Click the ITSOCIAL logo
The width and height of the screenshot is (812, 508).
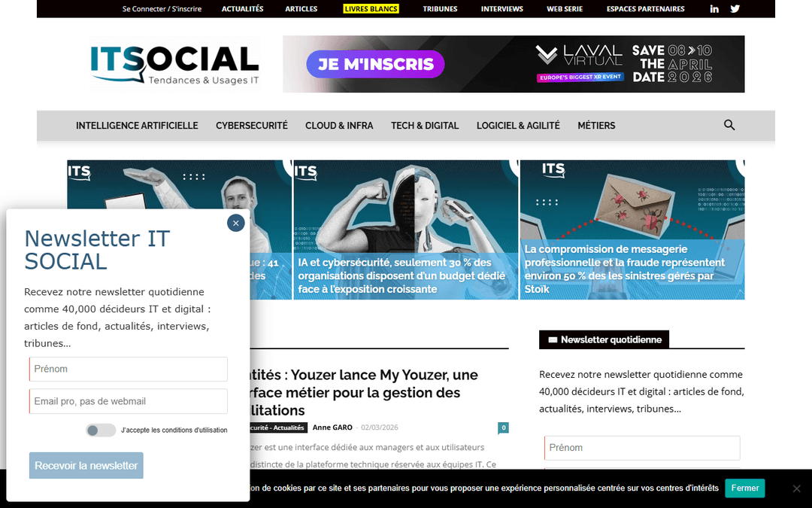174,64
